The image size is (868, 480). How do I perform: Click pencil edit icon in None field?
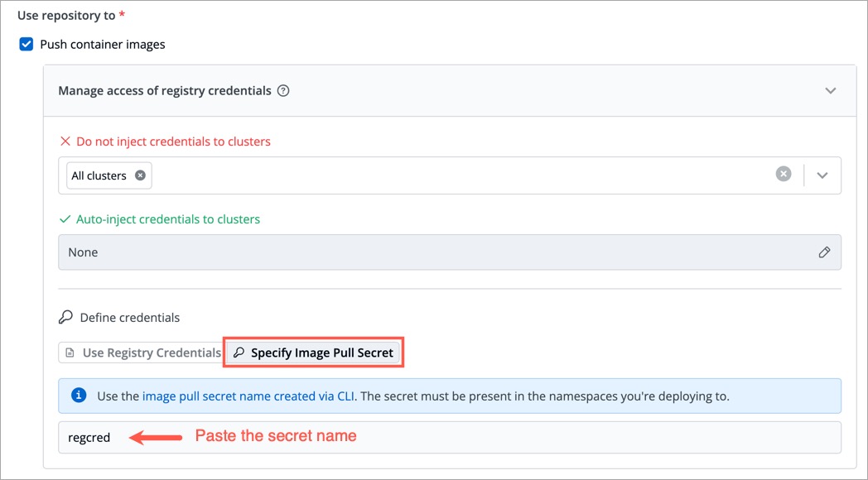tap(824, 252)
